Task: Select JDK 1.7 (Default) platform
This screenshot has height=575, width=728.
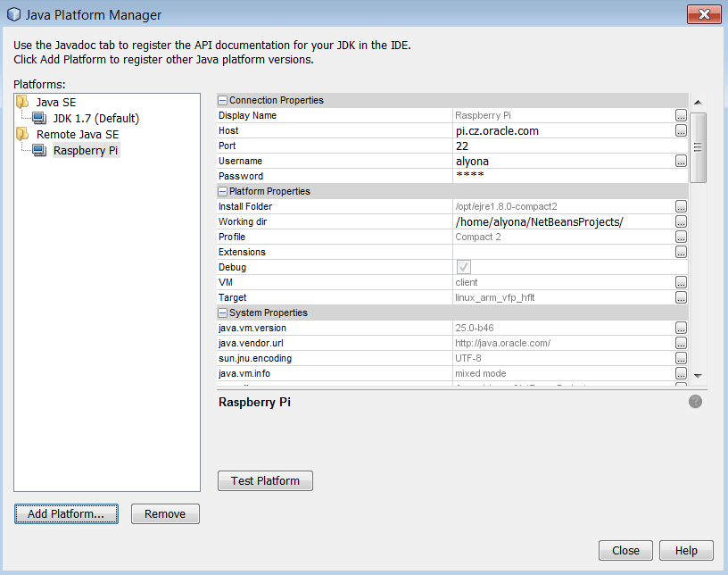Action: click(x=95, y=118)
